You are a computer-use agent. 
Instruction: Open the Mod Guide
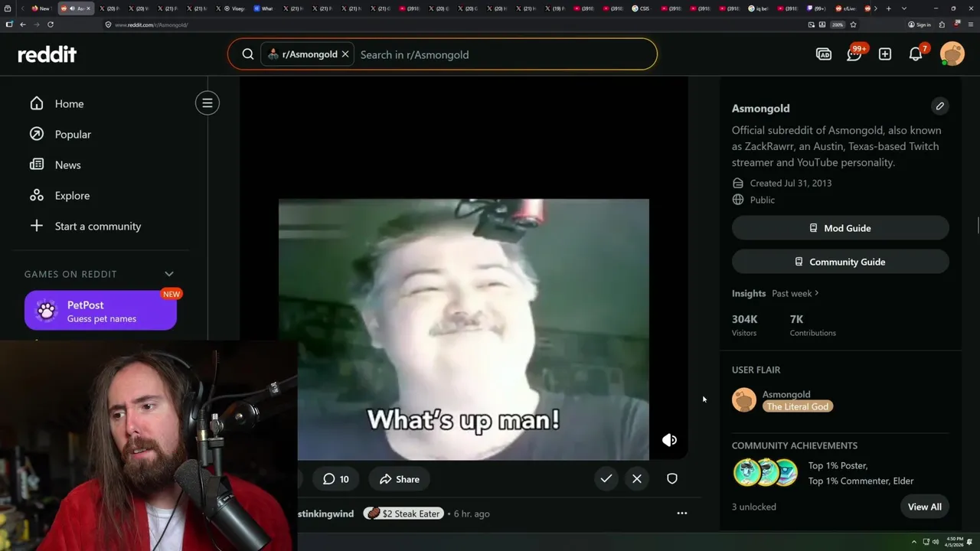[840, 228]
